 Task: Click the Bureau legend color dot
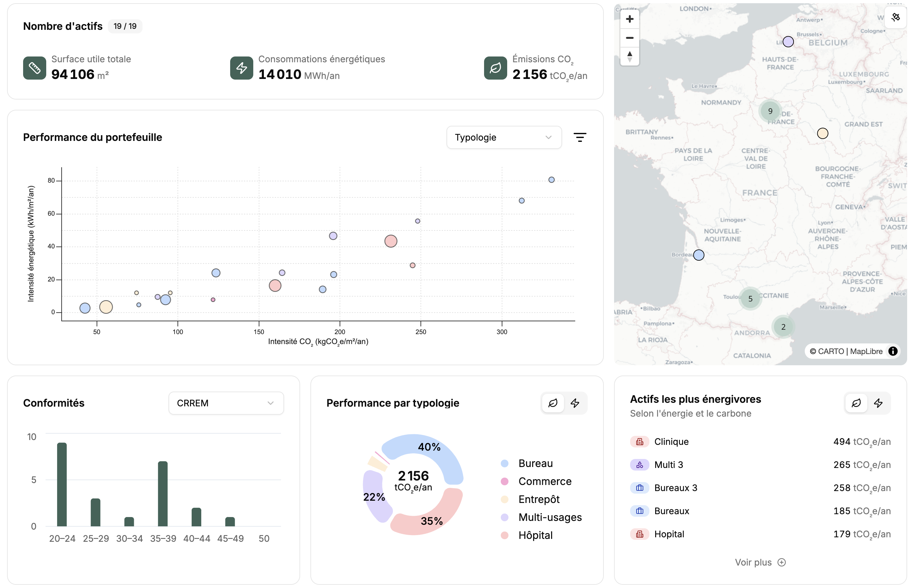(504, 463)
